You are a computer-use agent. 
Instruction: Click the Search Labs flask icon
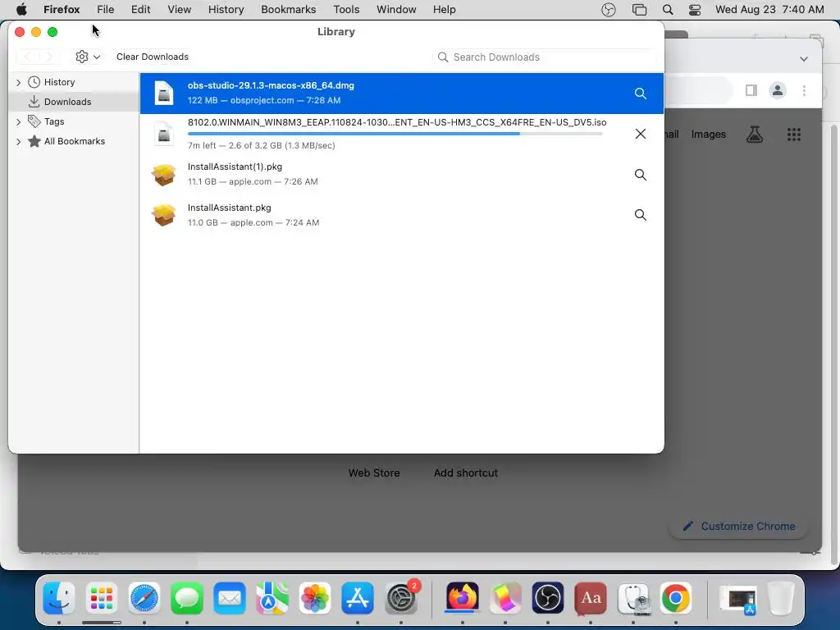pos(755,135)
